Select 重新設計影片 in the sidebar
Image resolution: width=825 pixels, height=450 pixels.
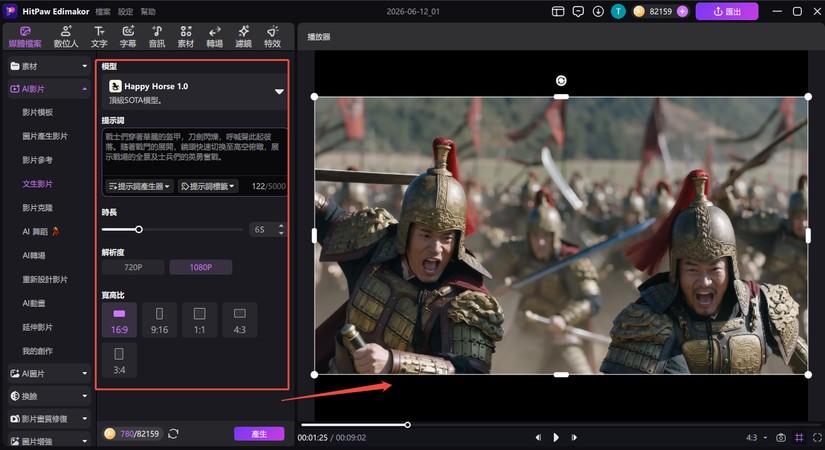[x=45, y=279]
